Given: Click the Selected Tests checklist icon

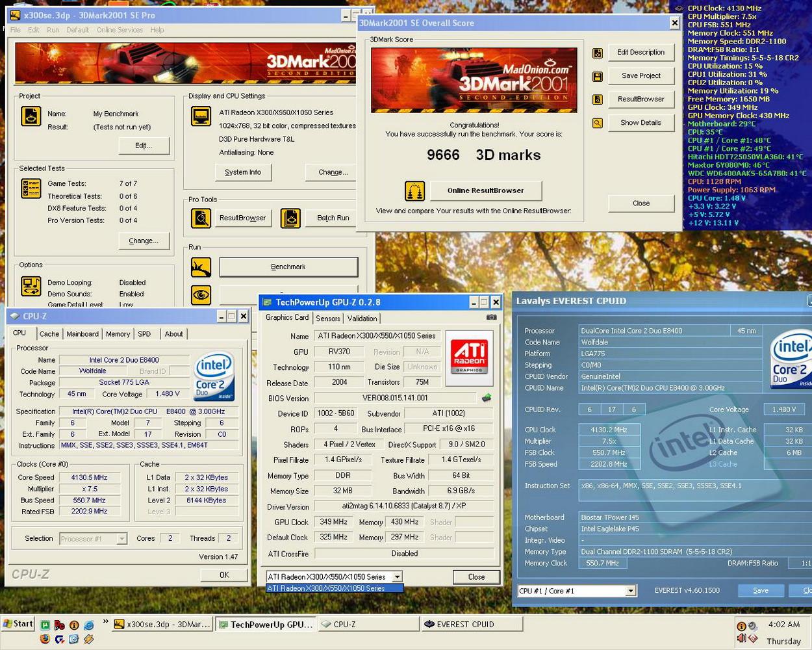Looking at the screenshot, I should 31,188.
